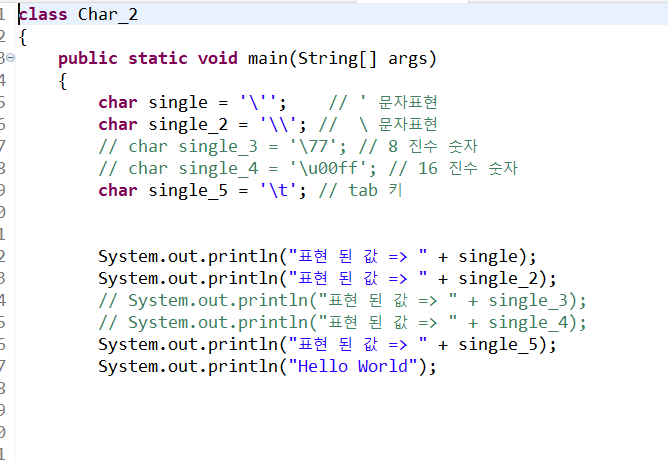Click println statement printing single_5)
668x463 pixels.
327,345
